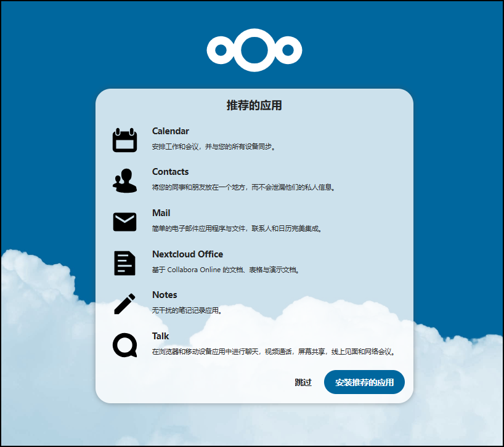The width and height of the screenshot is (504, 447).
Task: Click description 安排工作和会议，并与您的所有设备同步
Action: pos(214,147)
